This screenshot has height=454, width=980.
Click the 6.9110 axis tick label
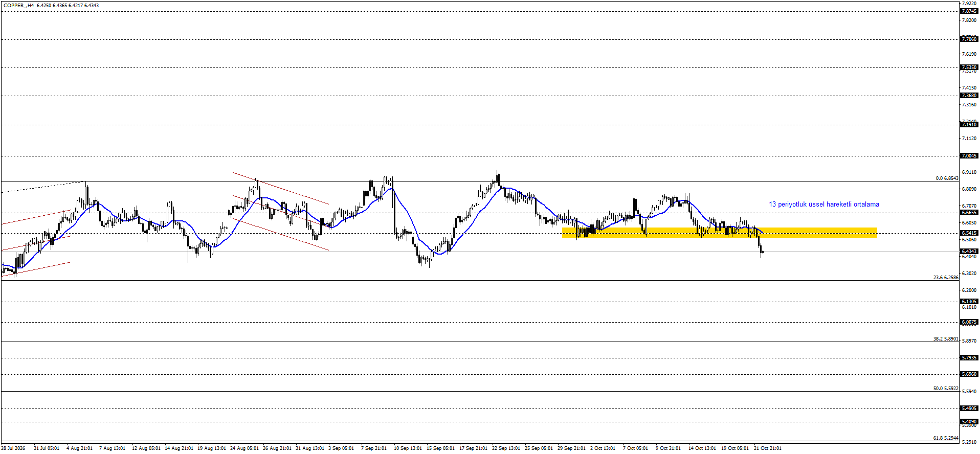point(970,172)
